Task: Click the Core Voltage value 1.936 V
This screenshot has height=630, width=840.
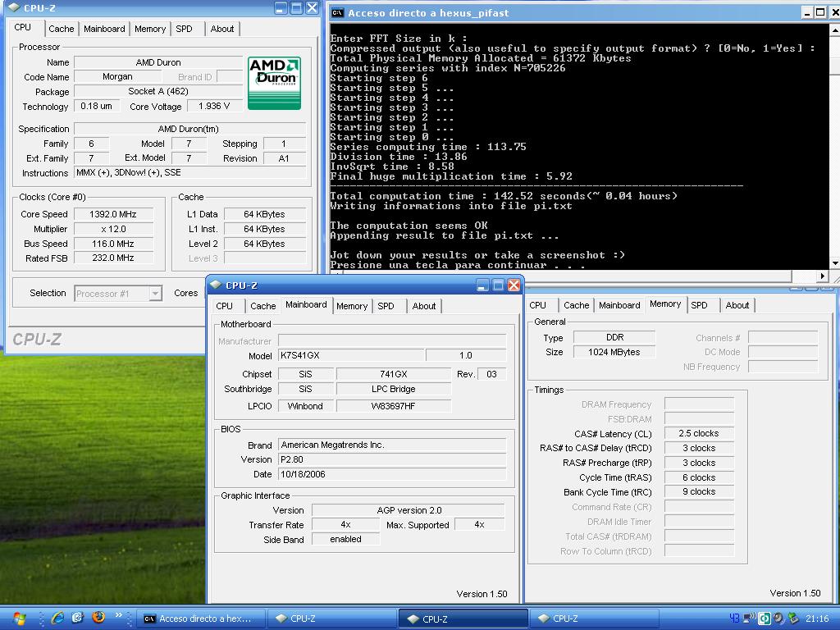Action: (x=214, y=106)
